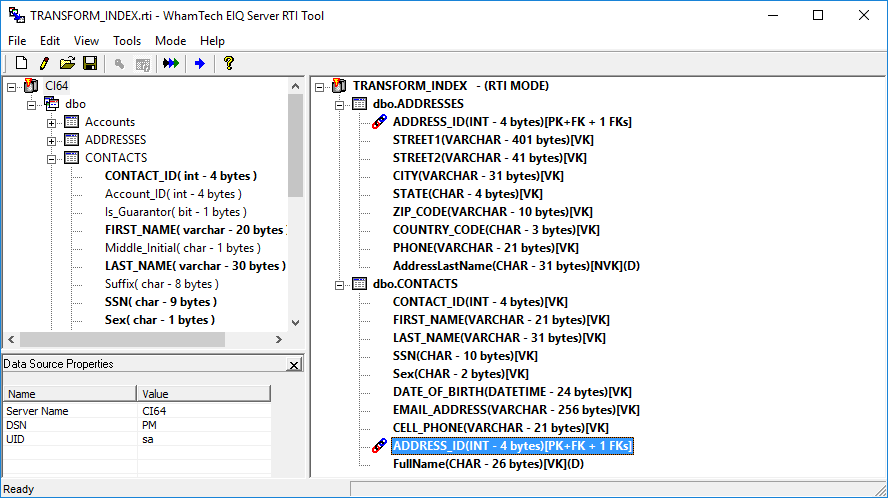Screen dimensions: 888x498
Task: Open the File menu
Action: click(x=17, y=41)
